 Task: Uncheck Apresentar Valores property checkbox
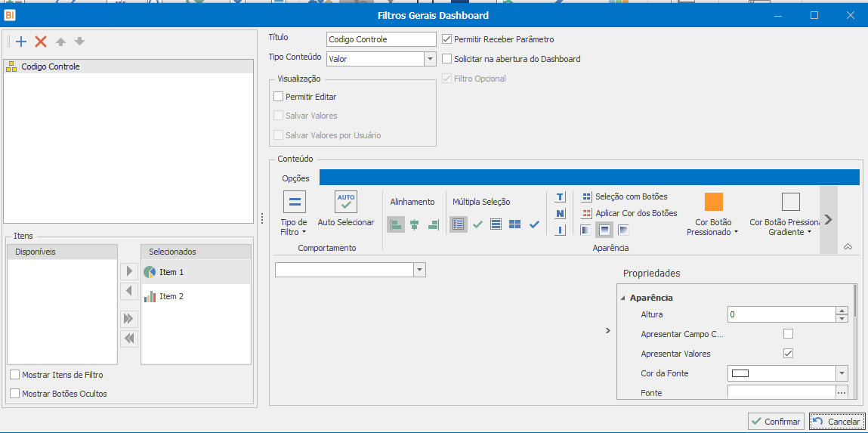(788, 353)
